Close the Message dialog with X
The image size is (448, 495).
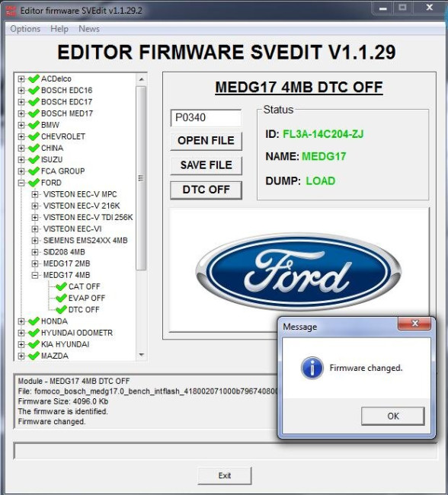[414, 323]
